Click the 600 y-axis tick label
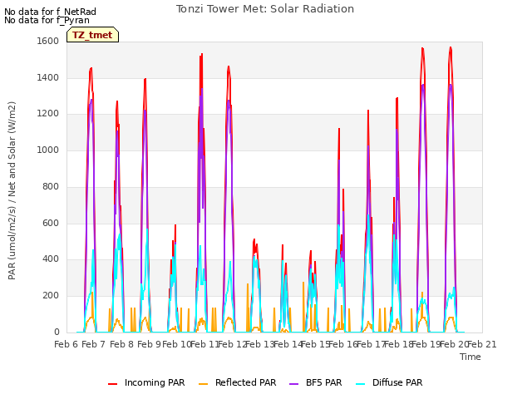 (x=51, y=224)
